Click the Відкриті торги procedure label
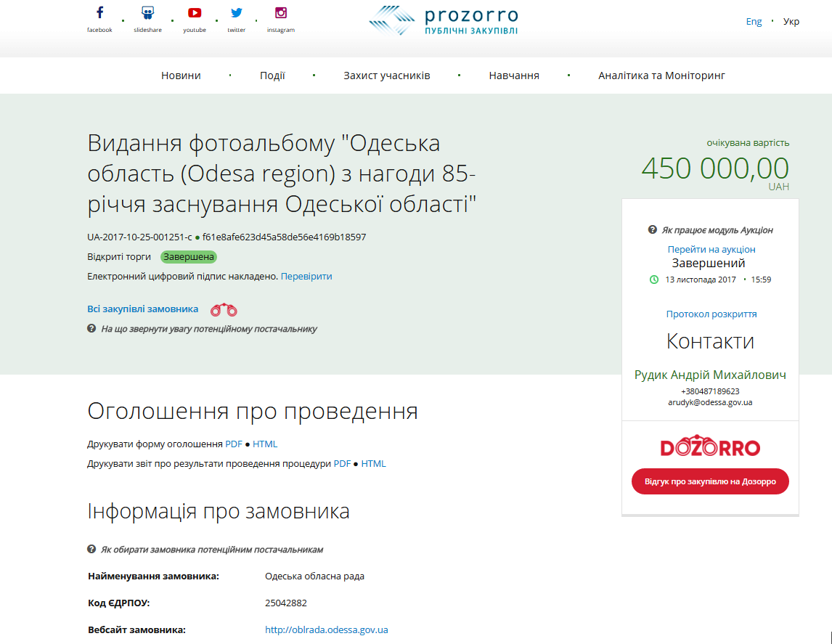Screen dimensions: 832x644 [x=119, y=257]
